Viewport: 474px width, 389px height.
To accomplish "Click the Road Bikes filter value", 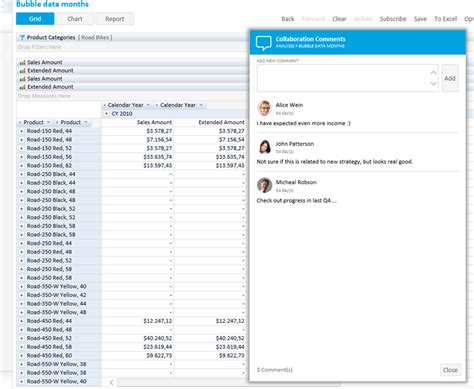I will click(95, 37).
